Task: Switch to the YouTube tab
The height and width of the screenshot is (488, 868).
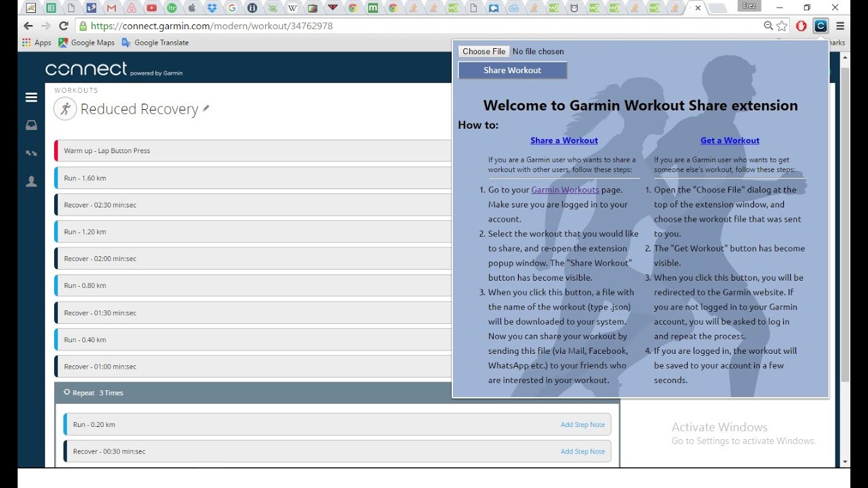Action: [x=152, y=8]
